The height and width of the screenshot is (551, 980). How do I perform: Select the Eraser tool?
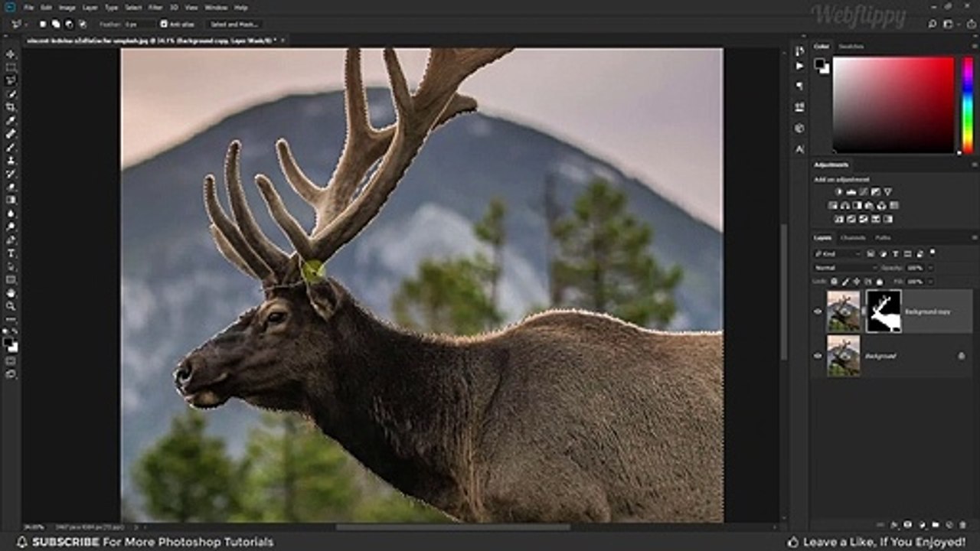(11, 187)
